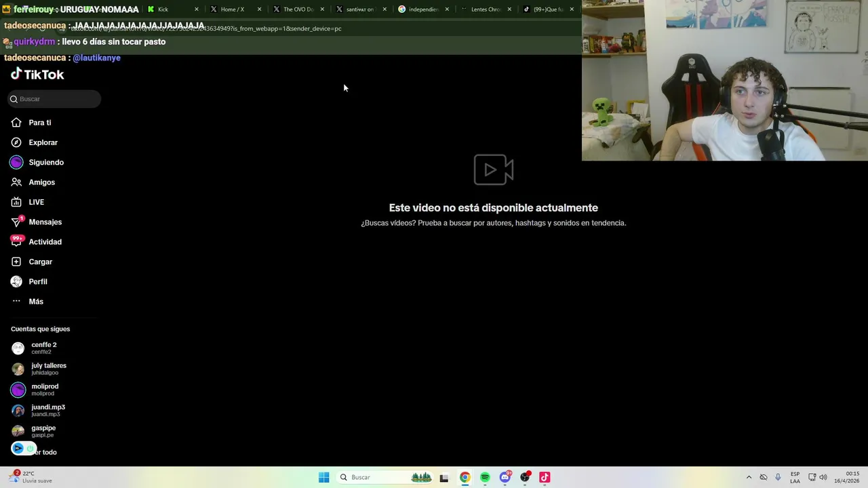Open the Amigos section
The height and width of the screenshot is (488, 868).
(33, 182)
